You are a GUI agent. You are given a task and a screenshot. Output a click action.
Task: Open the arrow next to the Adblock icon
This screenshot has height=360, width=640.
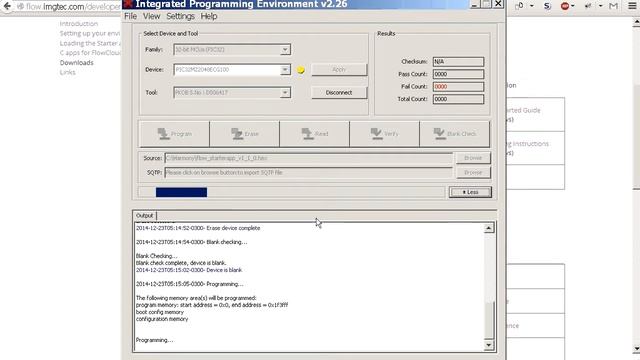click(573, 6)
